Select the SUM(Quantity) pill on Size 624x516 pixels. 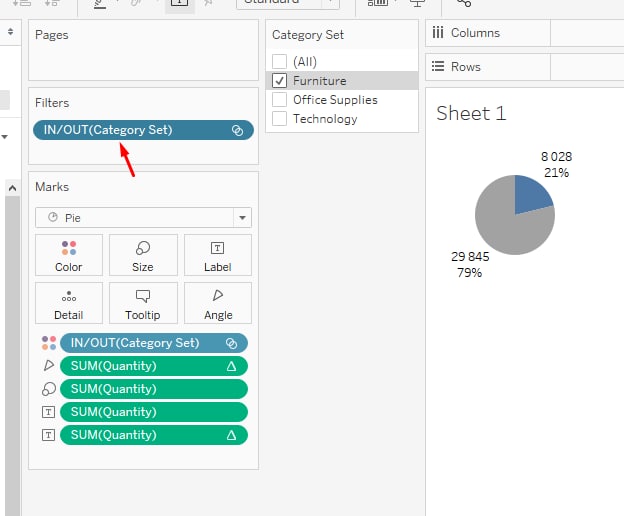(x=154, y=389)
